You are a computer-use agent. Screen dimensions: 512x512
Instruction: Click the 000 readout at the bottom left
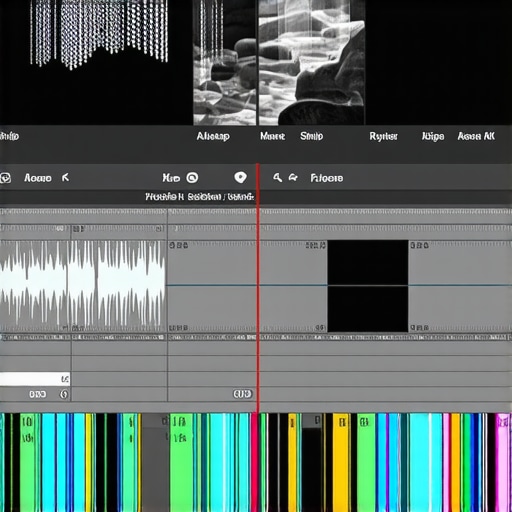pos(37,395)
